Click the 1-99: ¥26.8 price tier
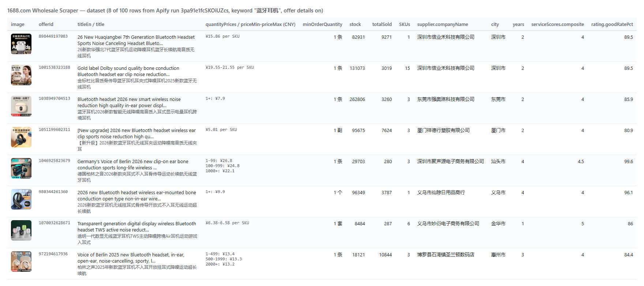This screenshot has height=286, width=644. click(x=219, y=161)
